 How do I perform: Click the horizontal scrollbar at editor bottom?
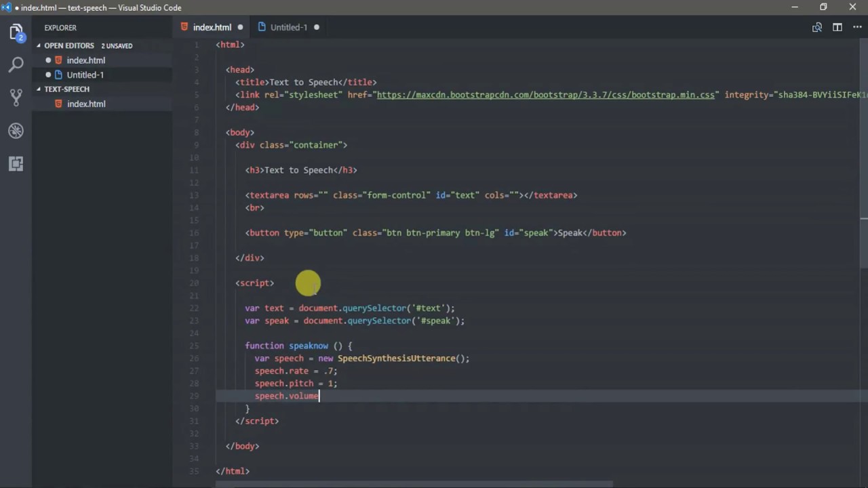point(414,484)
